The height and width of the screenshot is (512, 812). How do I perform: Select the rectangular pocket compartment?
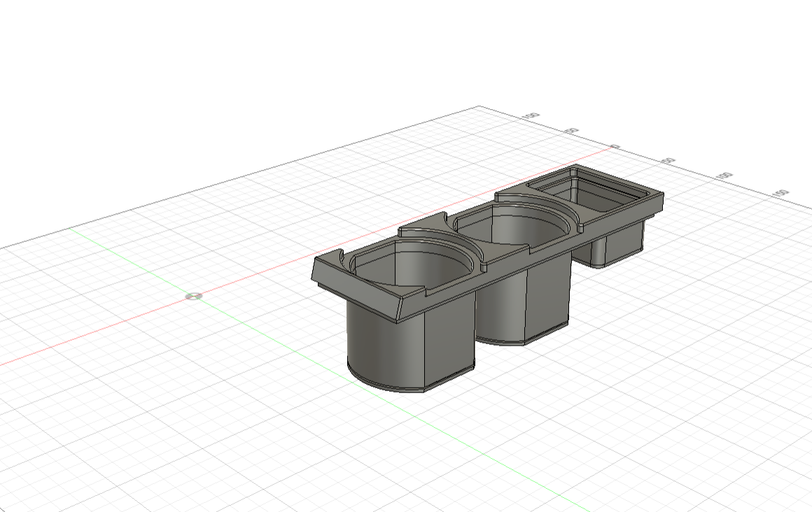(x=602, y=199)
